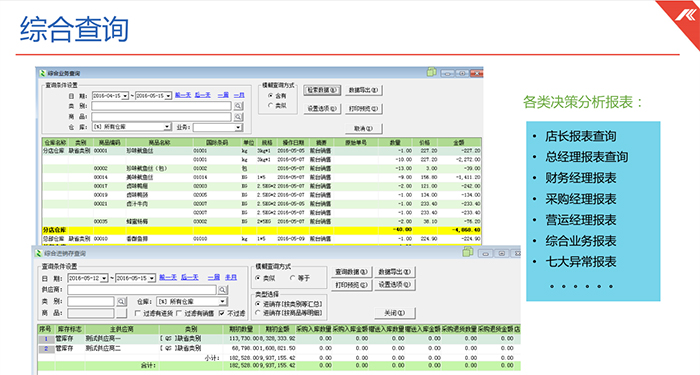Image resolution: width=700 pixels, height=375 pixels.
Task: Untick the 不过滤 checkbox
Action: click(x=222, y=313)
